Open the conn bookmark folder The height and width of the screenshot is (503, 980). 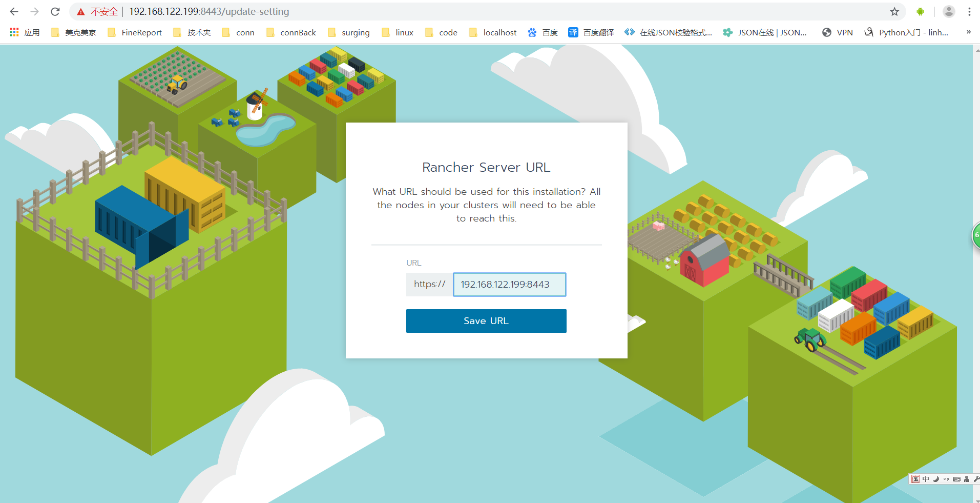click(238, 32)
